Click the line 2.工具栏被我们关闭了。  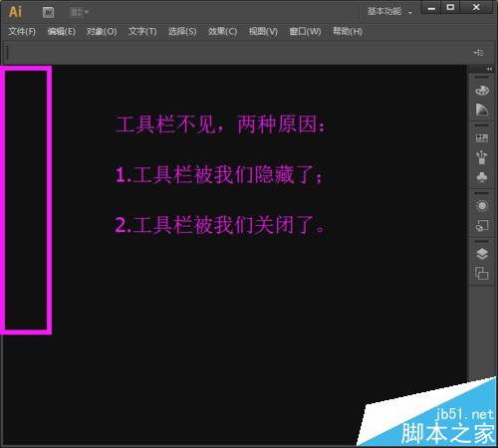[x=219, y=225]
